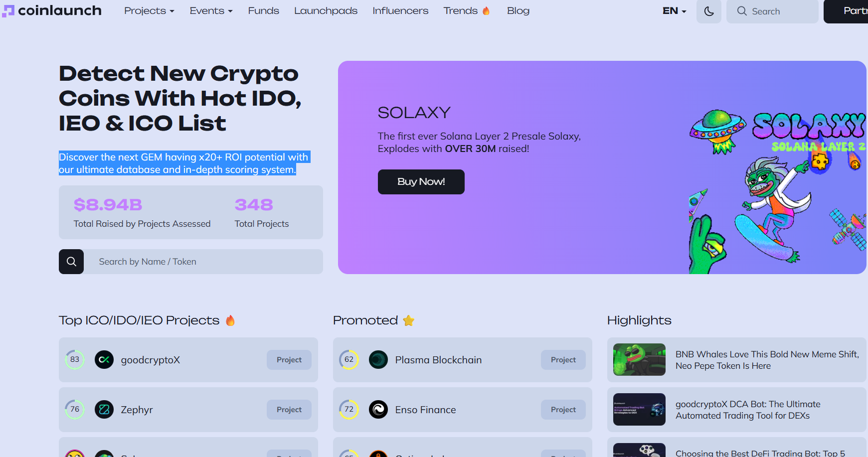Toggle dark mode with moon icon
The width and height of the screenshot is (868, 457).
pos(708,11)
